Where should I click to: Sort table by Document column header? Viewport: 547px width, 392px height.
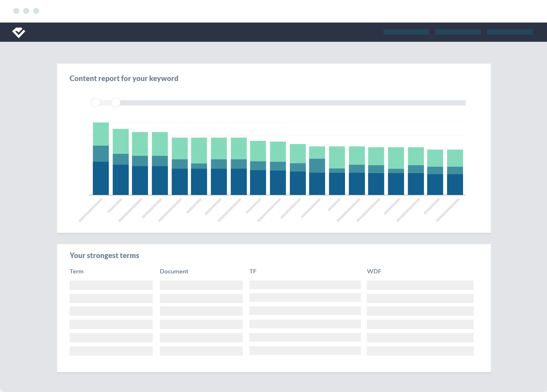click(174, 271)
